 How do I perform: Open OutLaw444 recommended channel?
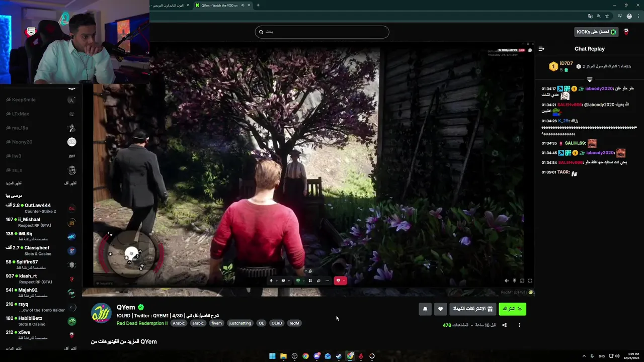pos(41,208)
